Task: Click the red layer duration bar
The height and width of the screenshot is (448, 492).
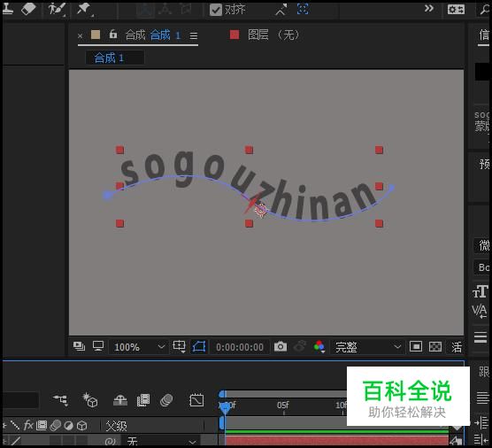Action: tap(337, 441)
